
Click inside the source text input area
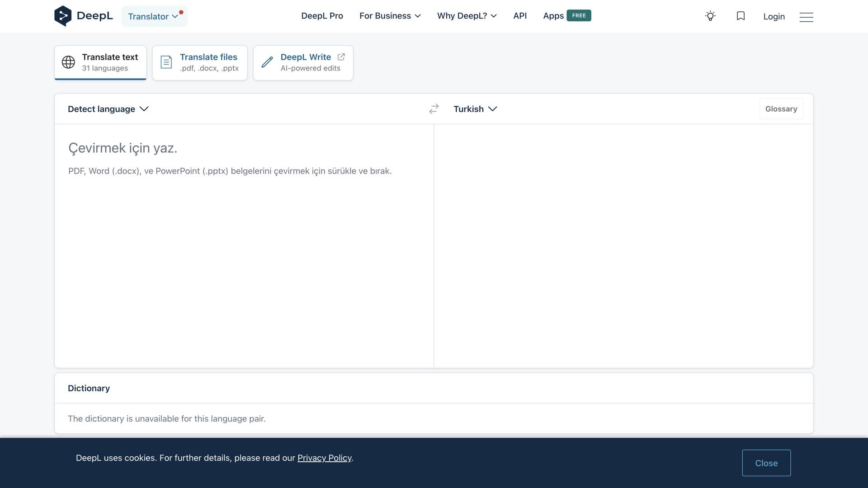coord(244,226)
